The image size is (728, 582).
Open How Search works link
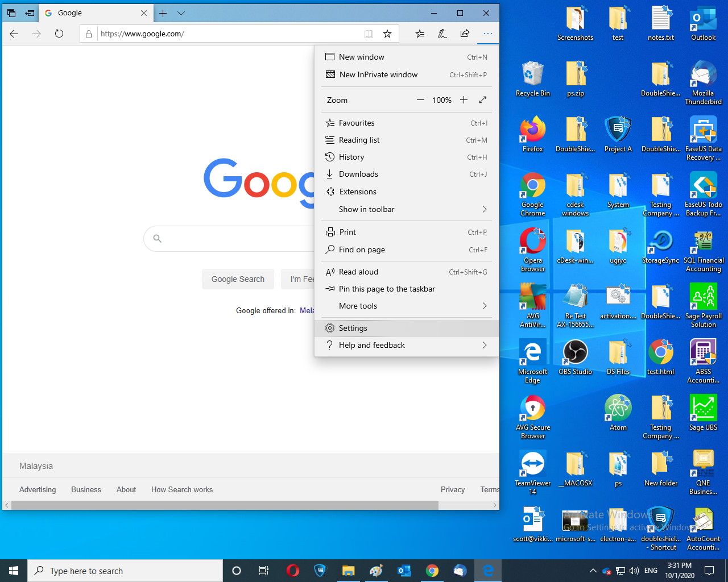182,489
